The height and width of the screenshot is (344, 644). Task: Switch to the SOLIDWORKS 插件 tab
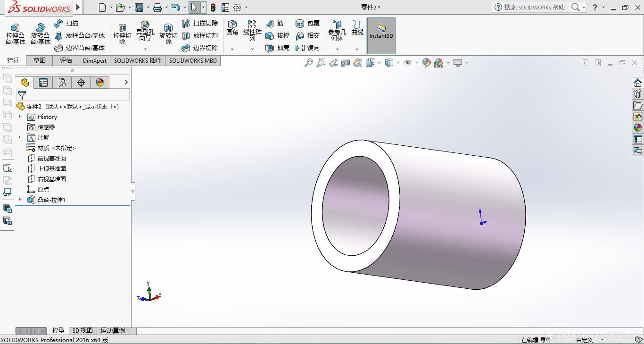tap(138, 60)
